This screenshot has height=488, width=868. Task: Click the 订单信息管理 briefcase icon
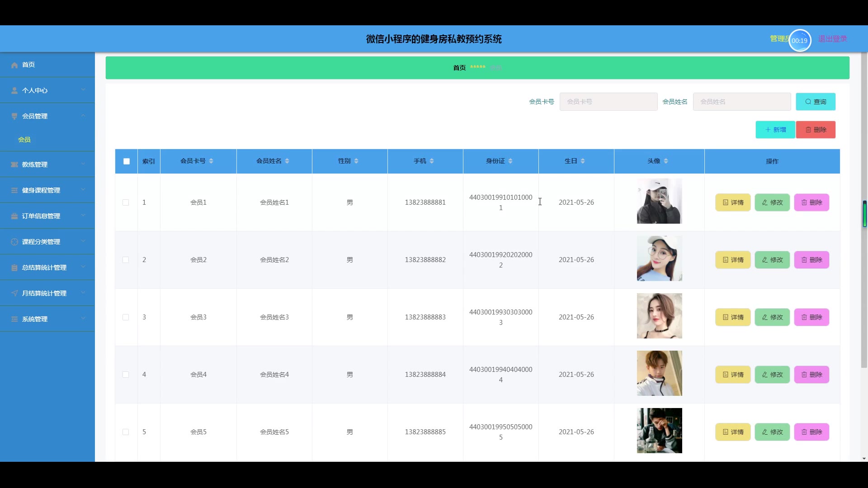tap(14, 216)
